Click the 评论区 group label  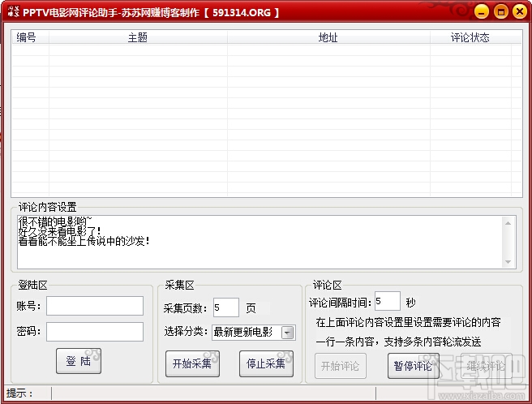[327, 286]
